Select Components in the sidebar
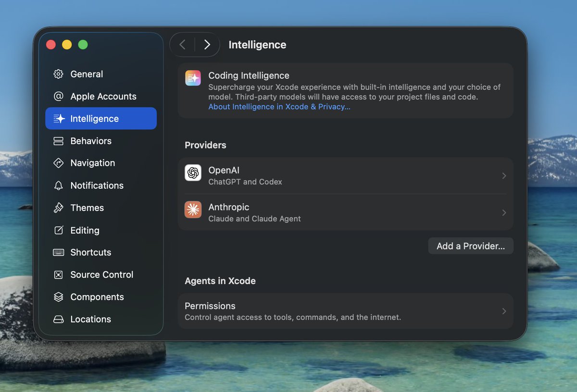577x392 pixels. (101, 297)
